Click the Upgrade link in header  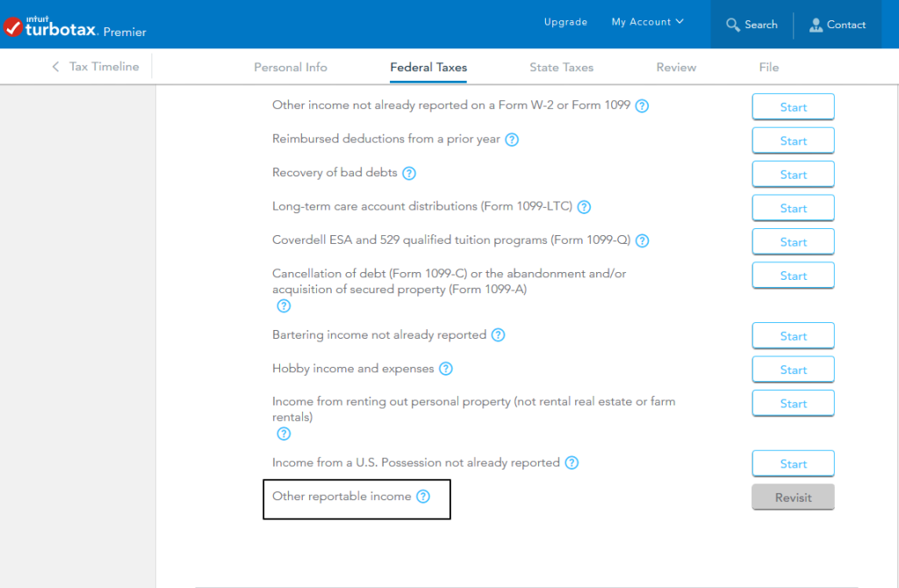(x=565, y=23)
